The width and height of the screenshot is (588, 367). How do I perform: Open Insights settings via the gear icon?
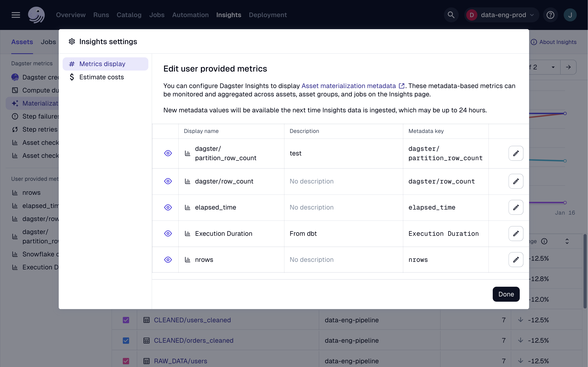72,42
